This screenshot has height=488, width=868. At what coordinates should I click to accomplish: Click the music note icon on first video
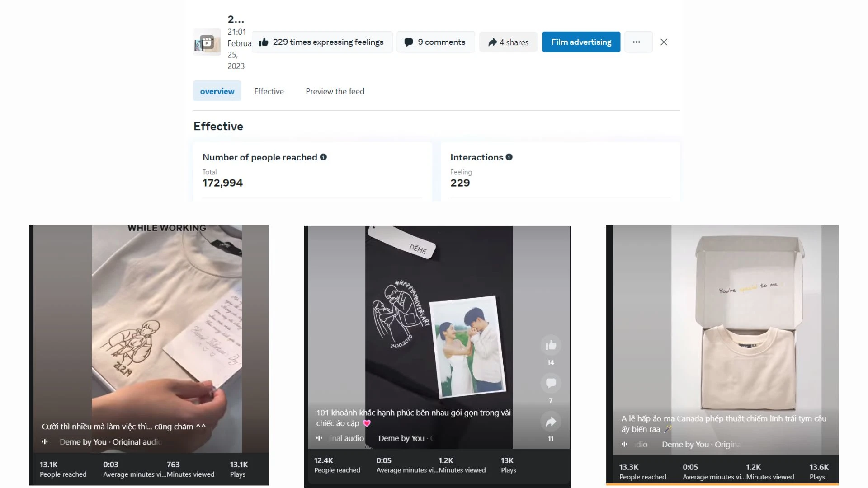coord(45,441)
